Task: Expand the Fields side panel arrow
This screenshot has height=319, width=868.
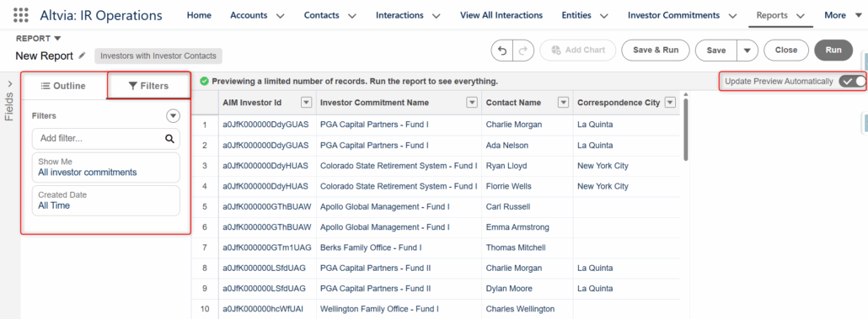Action: pyautogui.click(x=10, y=83)
